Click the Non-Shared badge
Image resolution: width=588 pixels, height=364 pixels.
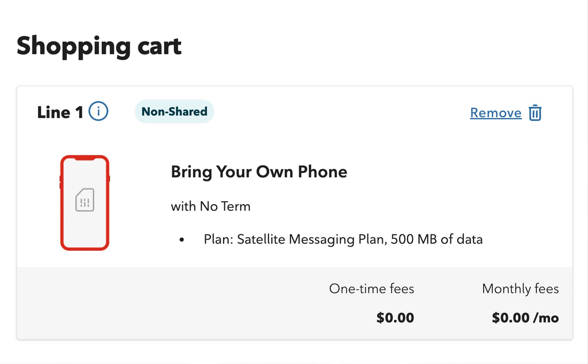pos(174,111)
